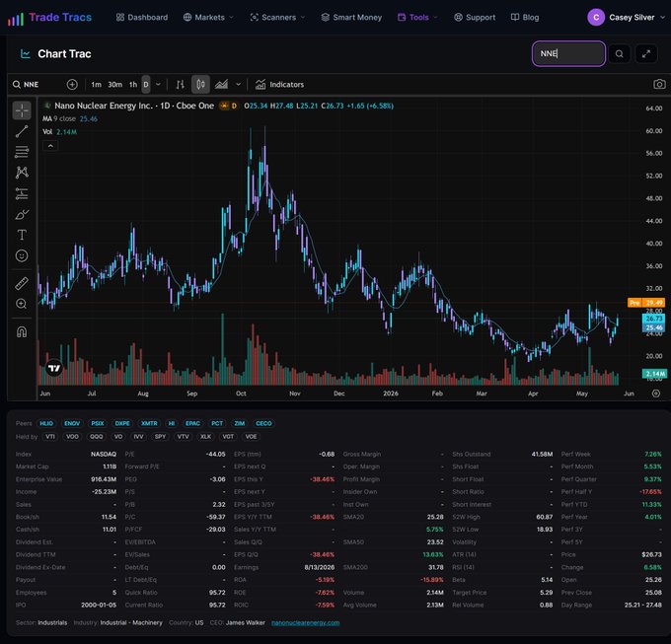Select the brush drawing tool
The image size is (671, 644).
click(22, 214)
